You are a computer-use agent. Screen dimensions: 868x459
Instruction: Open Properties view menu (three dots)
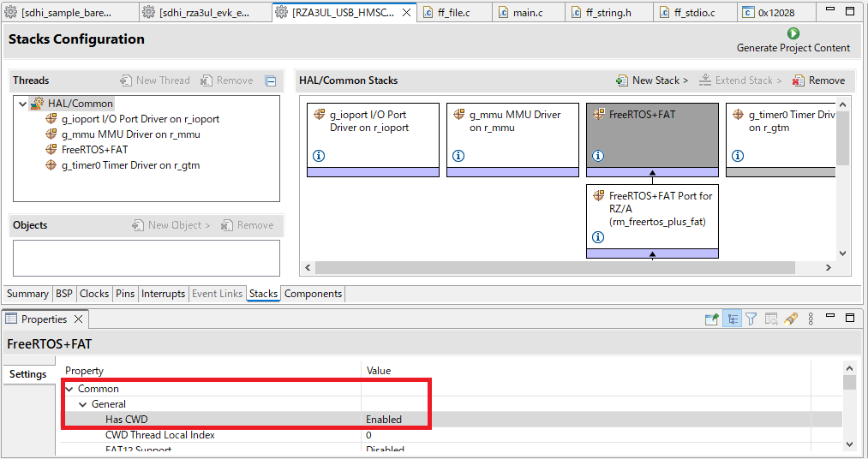[x=812, y=319]
